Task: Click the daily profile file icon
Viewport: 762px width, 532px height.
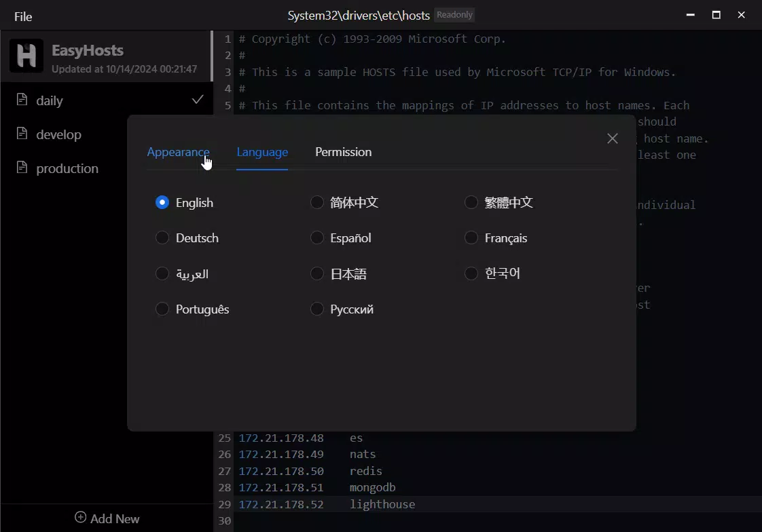Action: coord(22,100)
